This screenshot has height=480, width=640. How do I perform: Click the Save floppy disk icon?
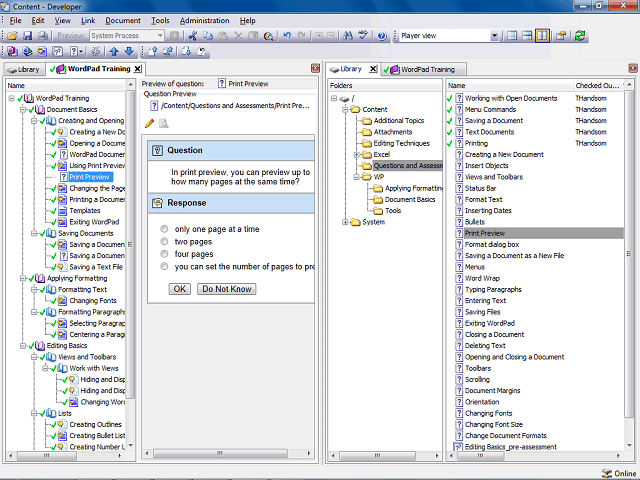[27, 36]
